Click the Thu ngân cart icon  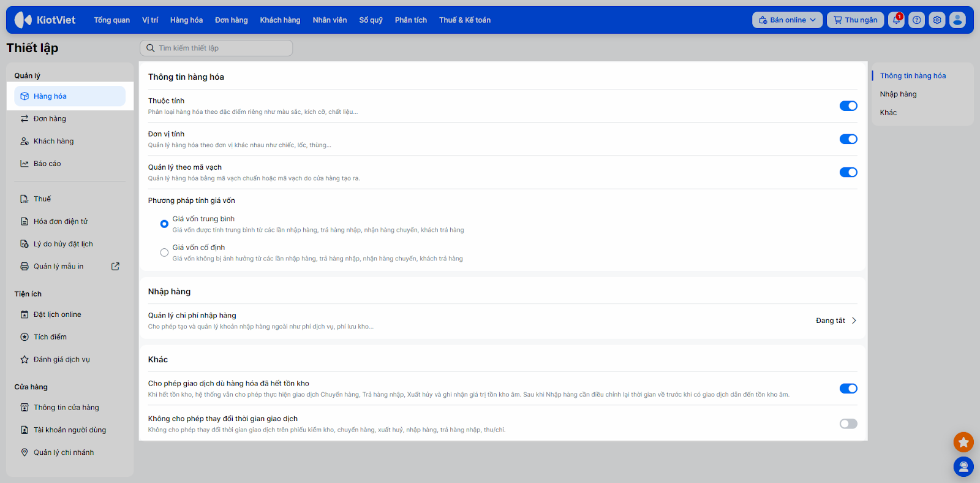[x=838, y=20]
